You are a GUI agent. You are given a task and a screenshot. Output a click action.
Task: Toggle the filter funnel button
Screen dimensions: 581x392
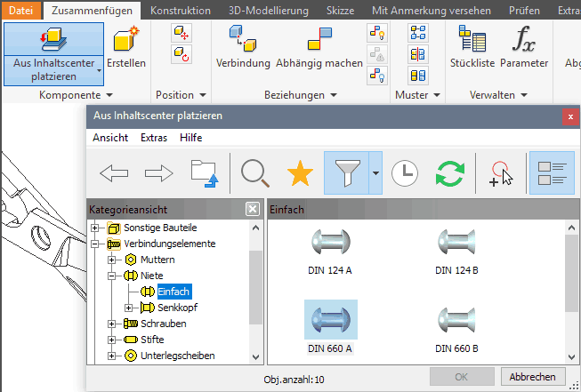(346, 172)
